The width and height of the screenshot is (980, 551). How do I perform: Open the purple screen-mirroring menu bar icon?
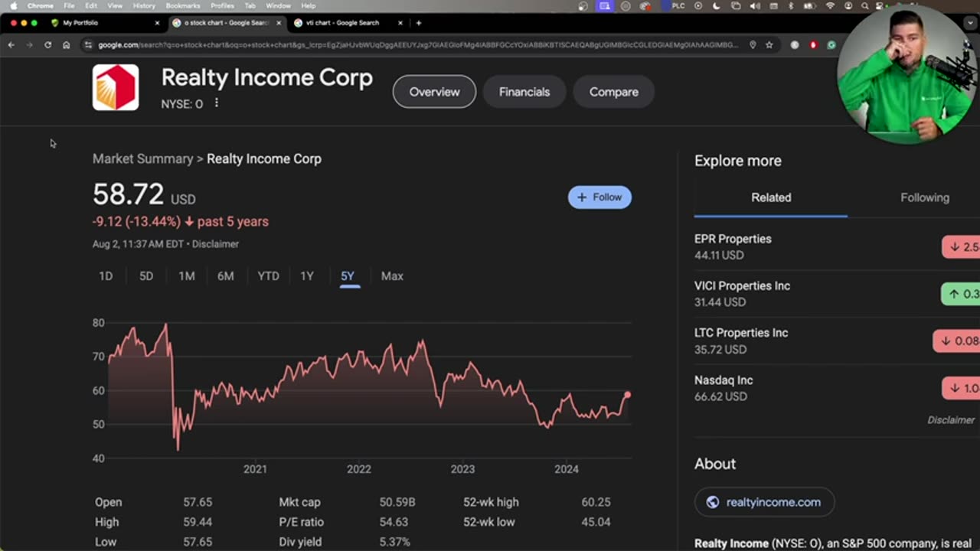605,5
